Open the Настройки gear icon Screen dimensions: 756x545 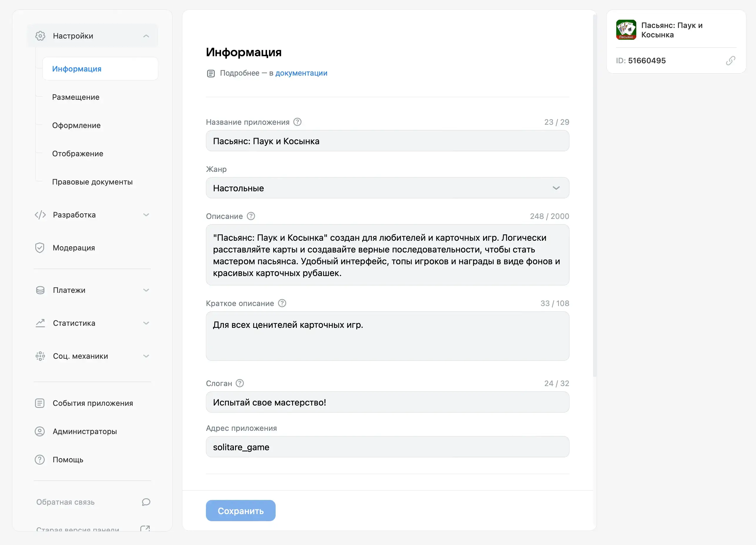click(40, 36)
